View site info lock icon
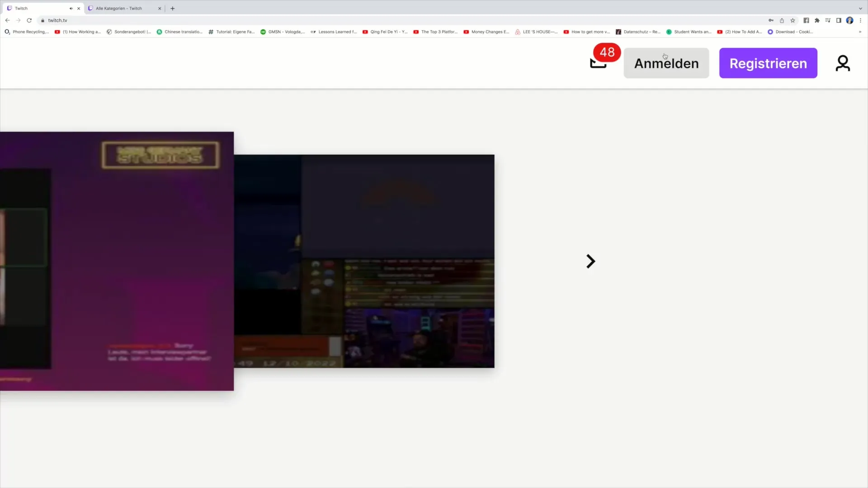The image size is (868, 488). (42, 20)
